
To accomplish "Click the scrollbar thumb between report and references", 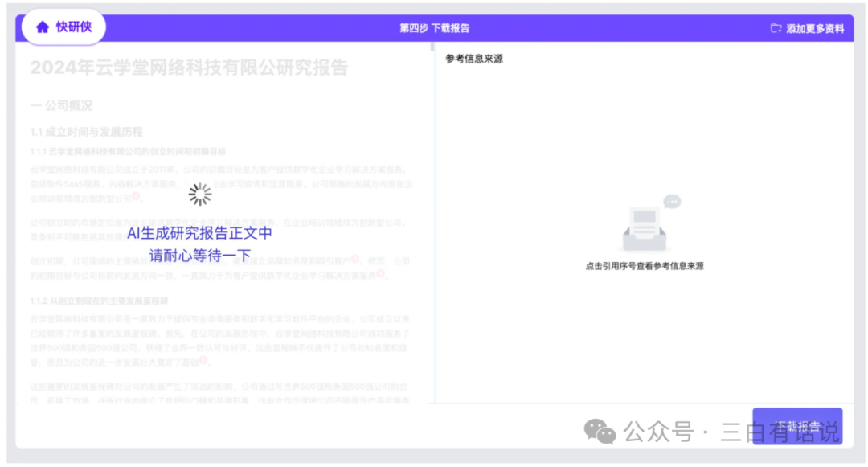I will tap(432, 47).
